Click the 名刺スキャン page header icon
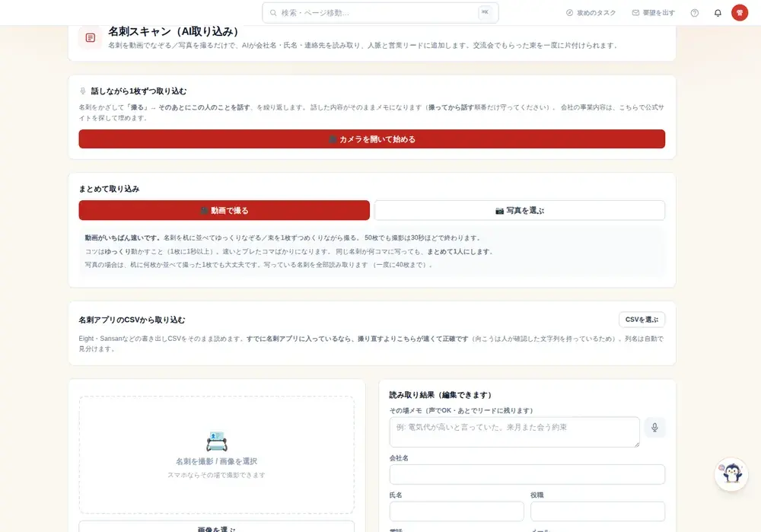The width and height of the screenshot is (761, 532). click(91, 37)
